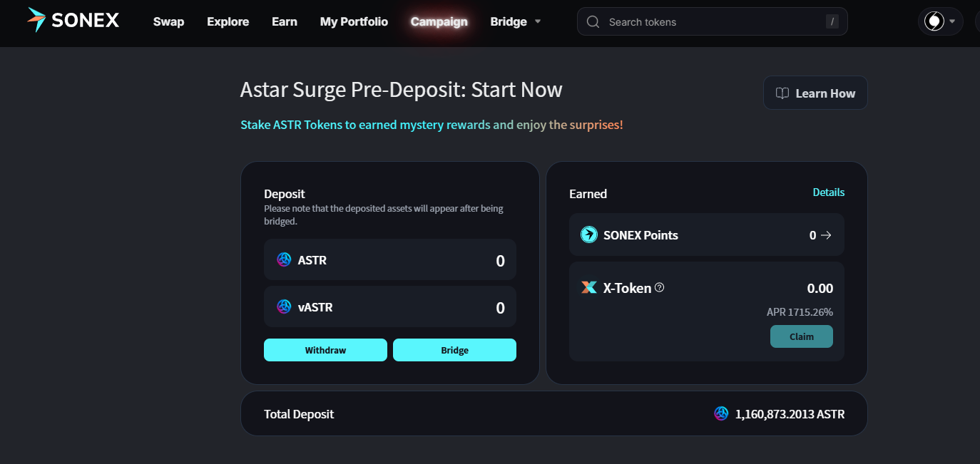Click the cyan Bridge button

coord(454,350)
